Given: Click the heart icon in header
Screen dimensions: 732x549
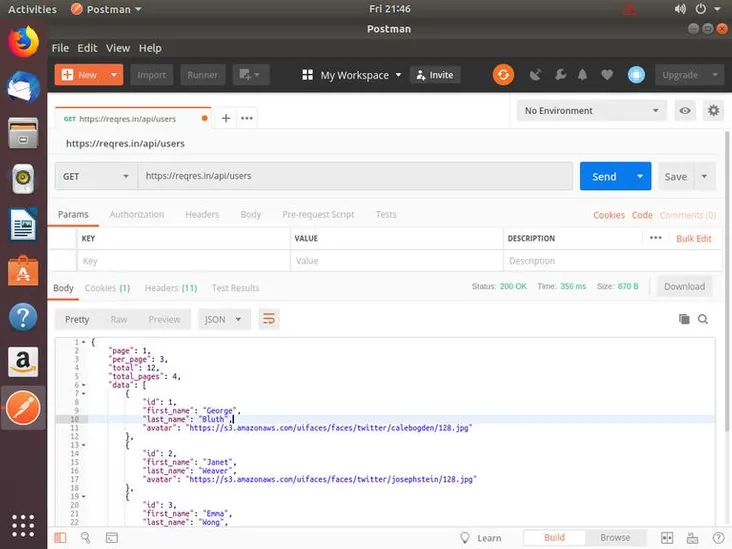Looking at the screenshot, I should coord(607,75).
